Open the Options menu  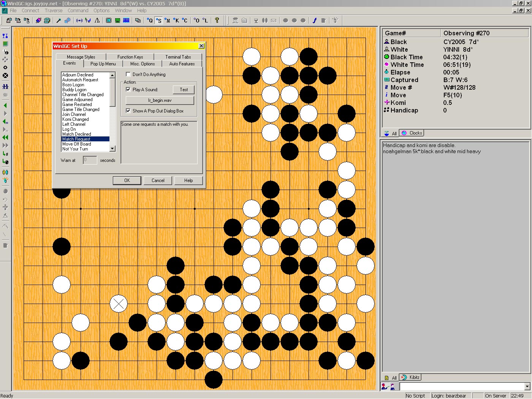point(101,10)
